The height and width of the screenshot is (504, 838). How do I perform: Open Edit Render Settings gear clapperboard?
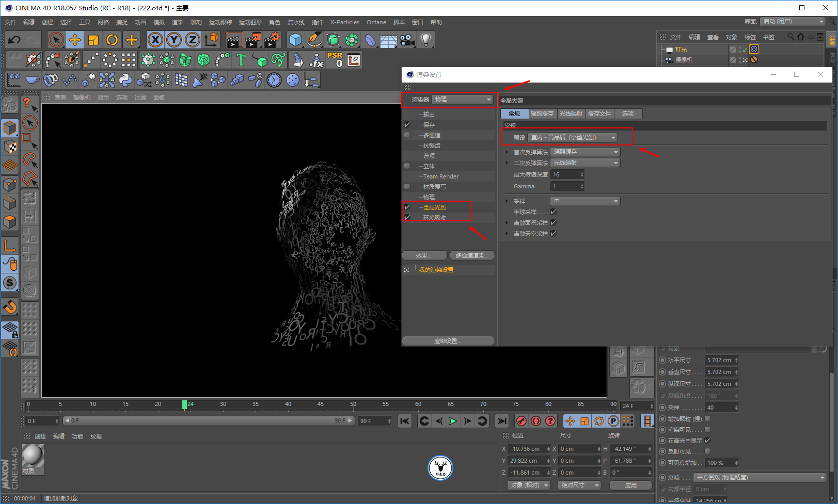[x=272, y=40]
